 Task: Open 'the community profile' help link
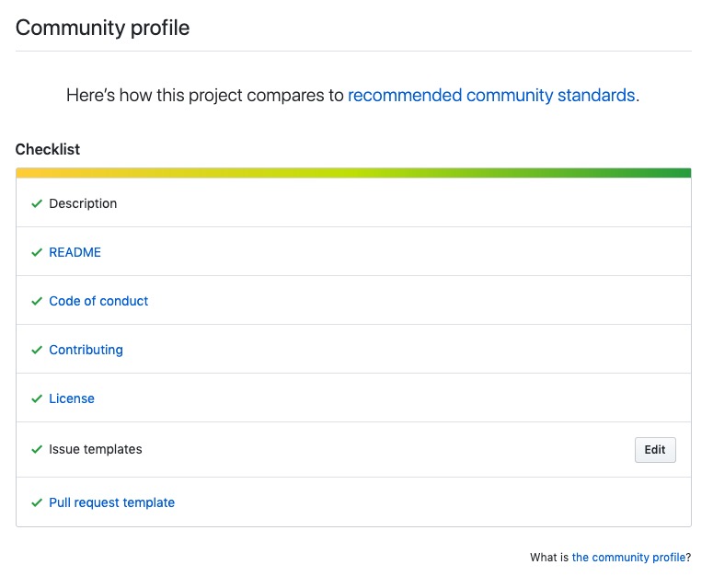pos(628,558)
